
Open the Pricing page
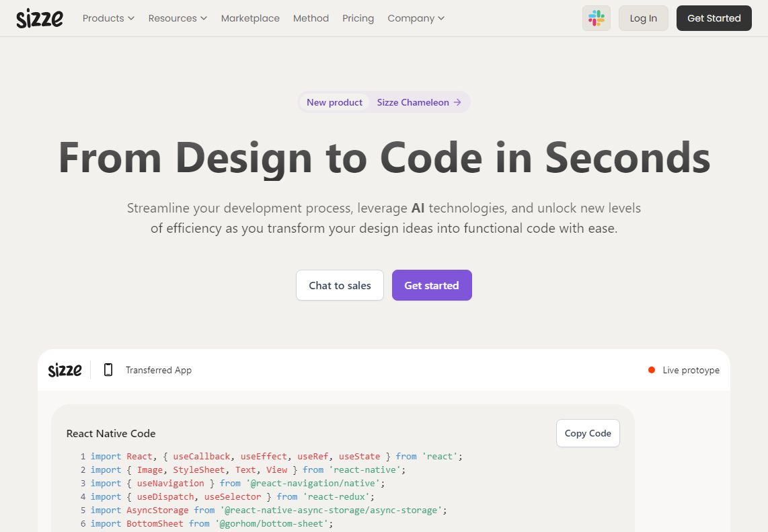point(358,18)
